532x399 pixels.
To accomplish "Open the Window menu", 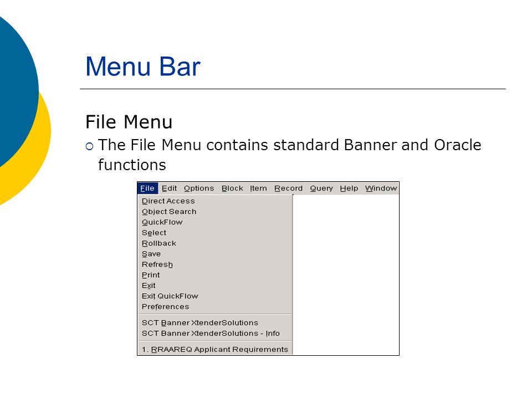I will tap(381, 188).
